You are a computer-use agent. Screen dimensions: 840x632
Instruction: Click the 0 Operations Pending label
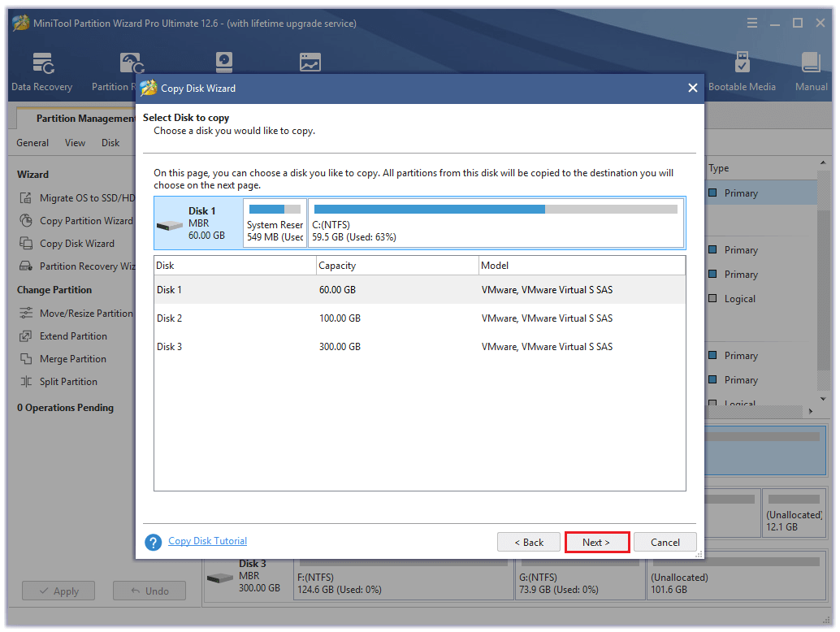point(65,408)
